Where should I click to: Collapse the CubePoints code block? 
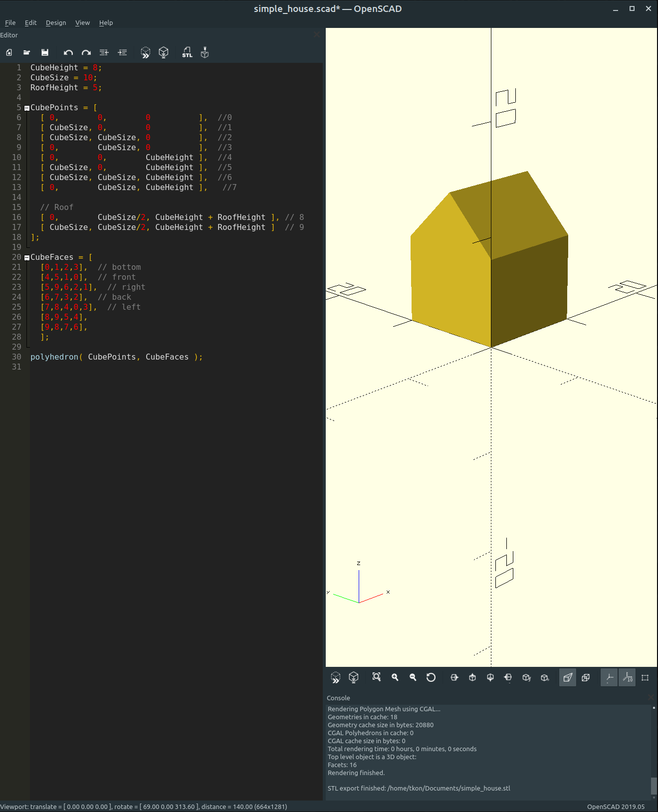[x=27, y=108]
